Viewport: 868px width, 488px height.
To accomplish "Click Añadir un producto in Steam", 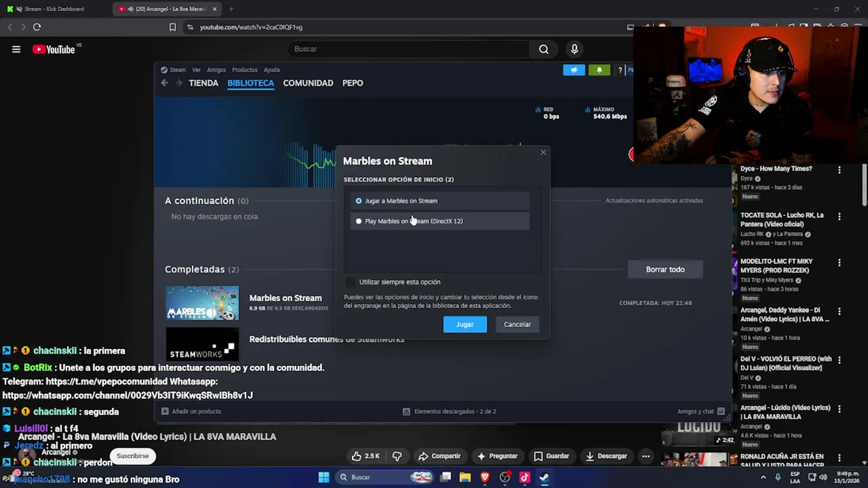I will [191, 411].
